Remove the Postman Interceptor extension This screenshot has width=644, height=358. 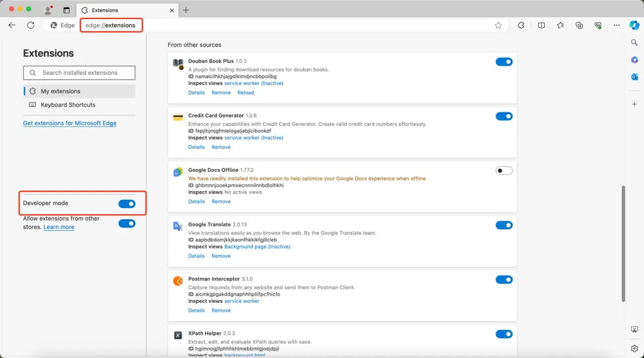(x=221, y=310)
